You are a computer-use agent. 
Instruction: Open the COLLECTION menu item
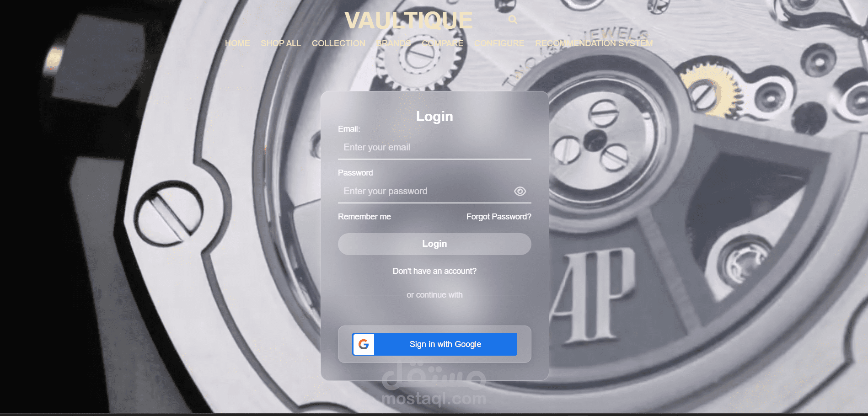coord(338,43)
